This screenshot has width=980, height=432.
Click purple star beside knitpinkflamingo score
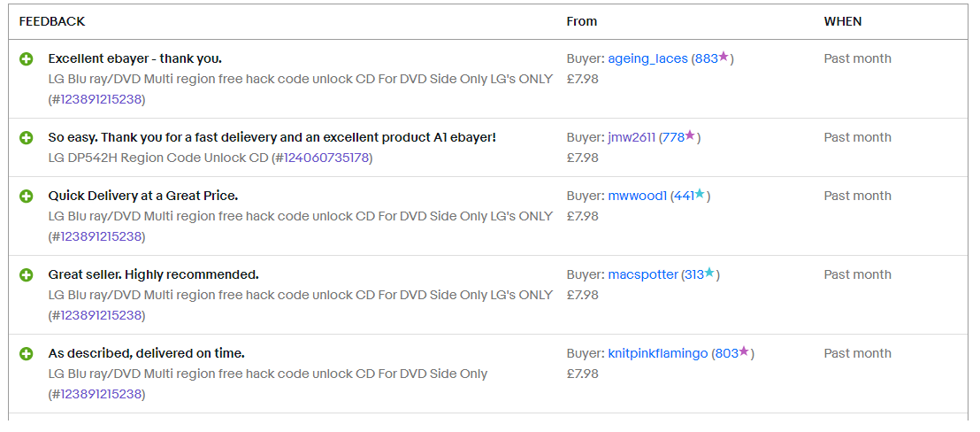tap(744, 351)
